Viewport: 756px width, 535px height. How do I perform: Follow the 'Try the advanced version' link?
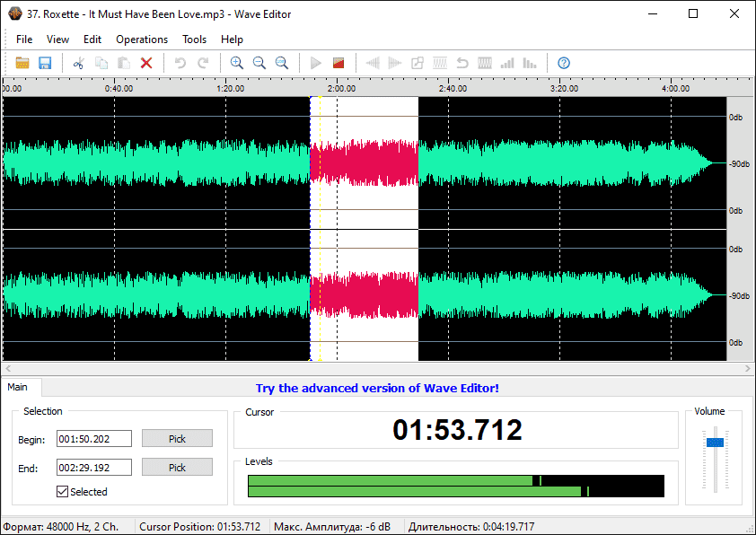click(377, 388)
